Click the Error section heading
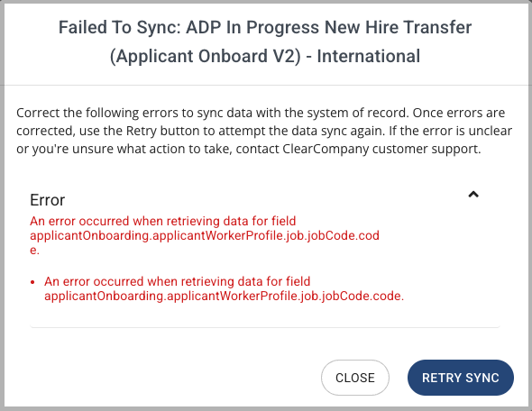The height and width of the screenshot is (411, 532). [47, 200]
